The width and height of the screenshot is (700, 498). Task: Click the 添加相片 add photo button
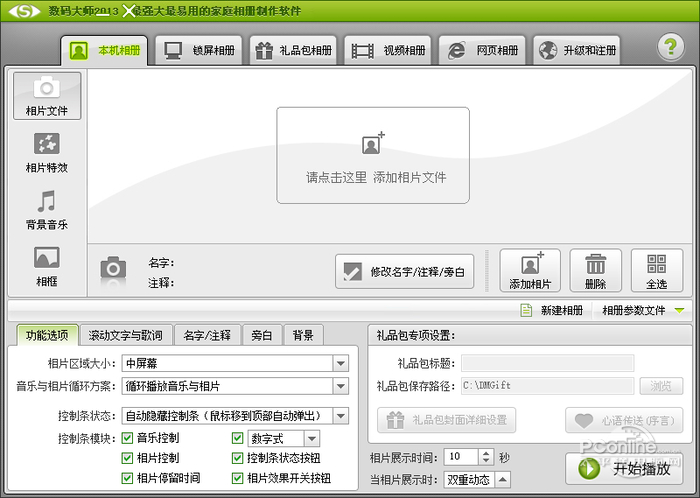point(530,270)
